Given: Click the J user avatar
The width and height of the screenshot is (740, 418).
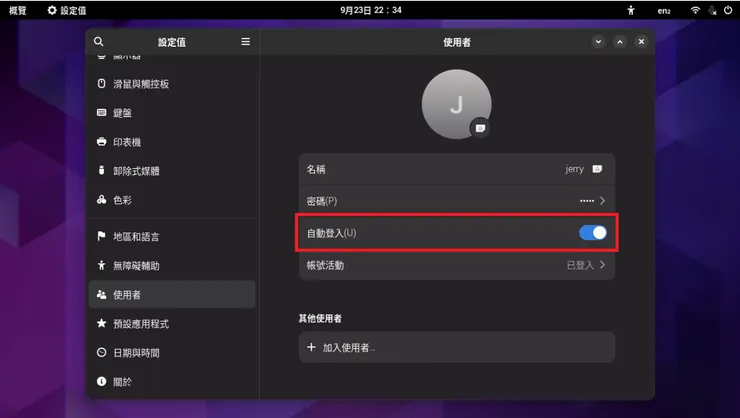Looking at the screenshot, I should [x=456, y=104].
